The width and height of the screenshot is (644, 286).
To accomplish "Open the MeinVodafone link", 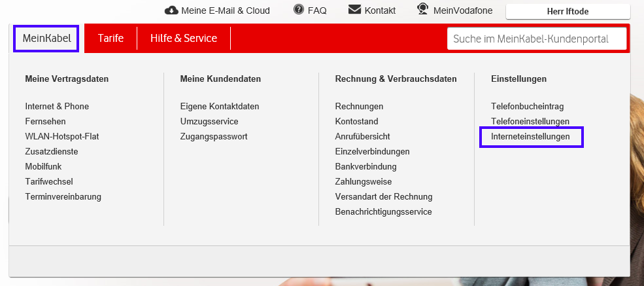I will click(x=463, y=10).
